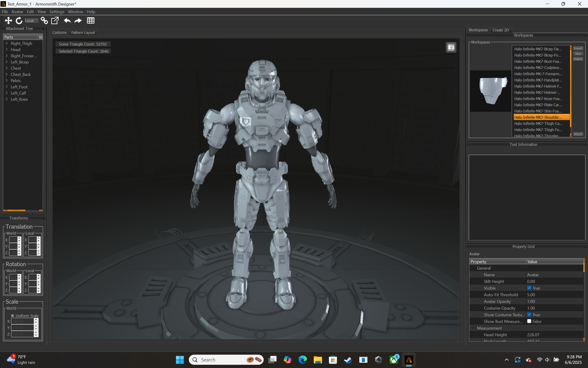
Task: Expand the Left_Bicep tree node
Action: [x=7, y=62]
